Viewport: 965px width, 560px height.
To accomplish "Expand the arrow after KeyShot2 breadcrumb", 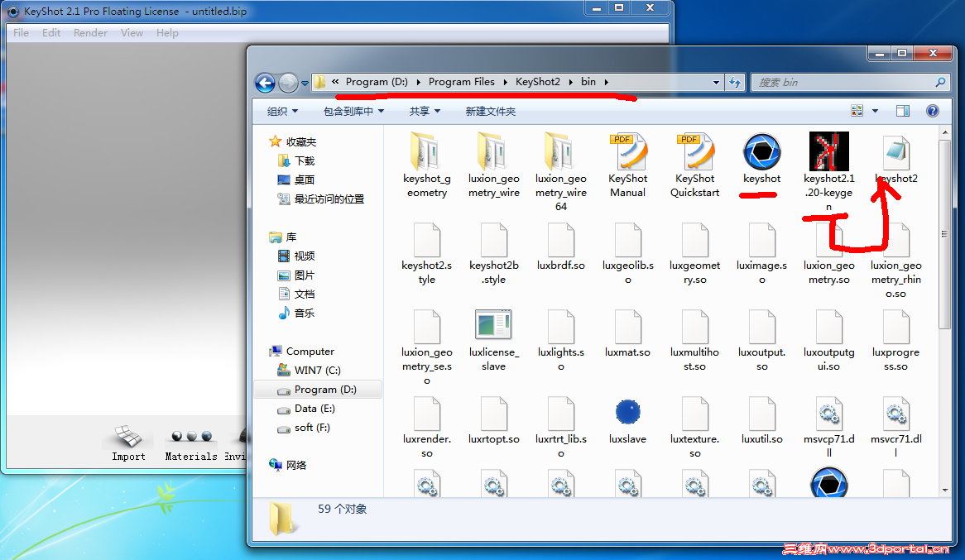I will (570, 82).
